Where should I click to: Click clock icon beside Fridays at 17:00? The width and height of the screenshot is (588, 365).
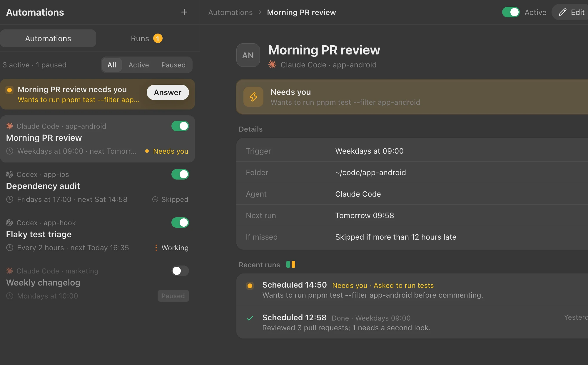pyautogui.click(x=10, y=199)
